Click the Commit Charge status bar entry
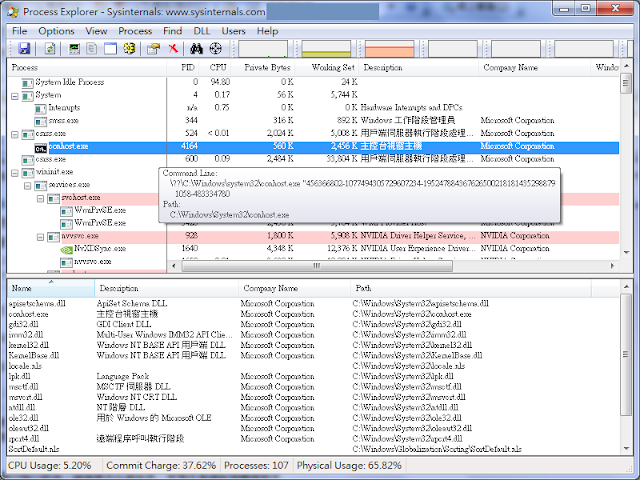The image size is (640, 480). pyautogui.click(x=161, y=466)
